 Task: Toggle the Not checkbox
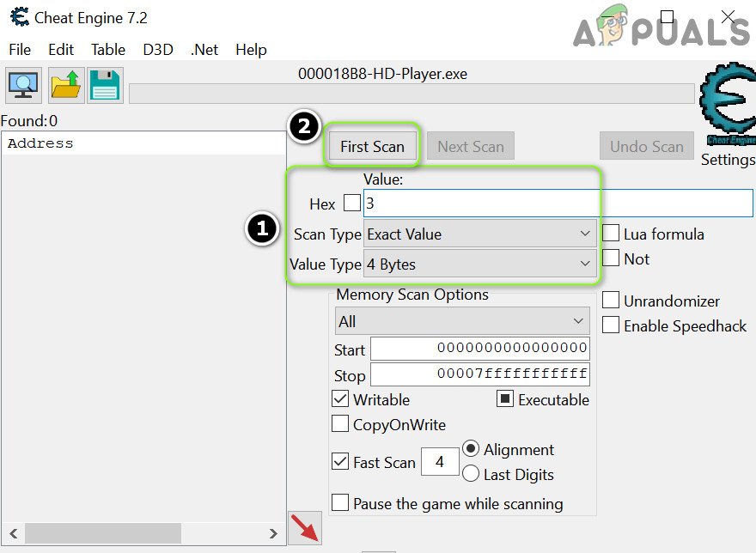(611, 258)
